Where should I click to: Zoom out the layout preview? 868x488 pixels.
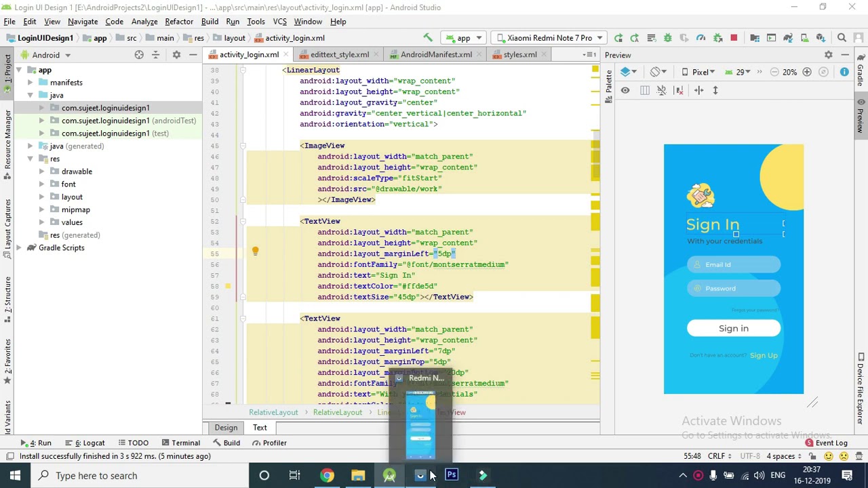click(x=774, y=72)
